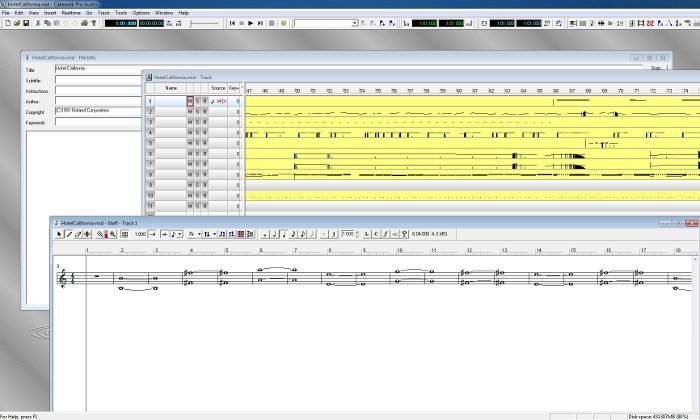The height and width of the screenshot is (420, 700).
Task: Jump to the end of the song
Action: click(260, 23)
